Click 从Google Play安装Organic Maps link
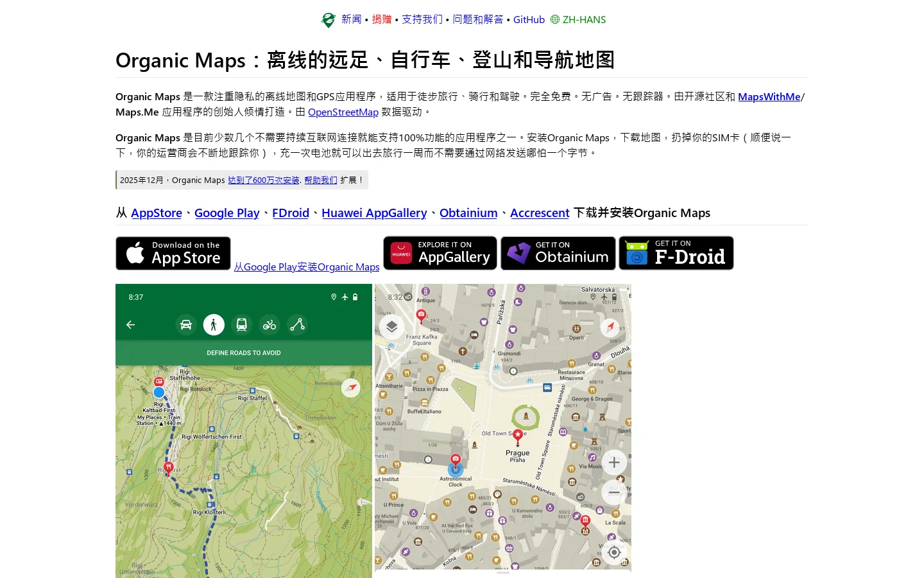Viewport: 924px width, 578px height. [x=307, y=267]
